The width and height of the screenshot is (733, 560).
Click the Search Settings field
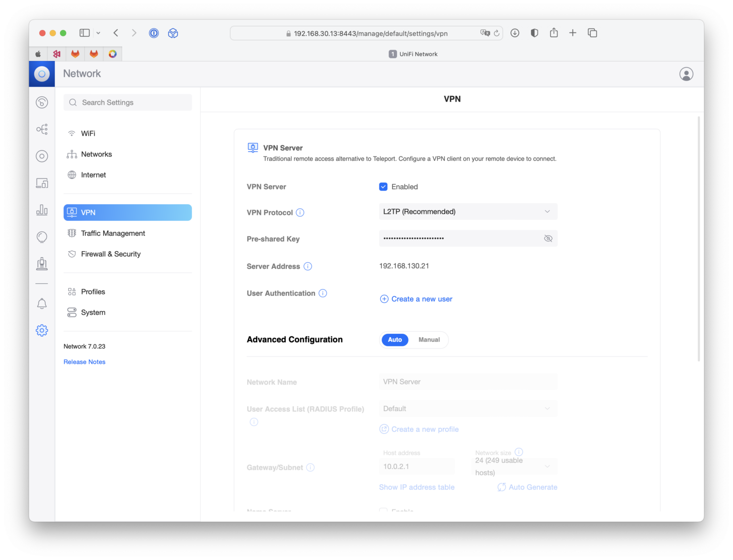point(127,102)
